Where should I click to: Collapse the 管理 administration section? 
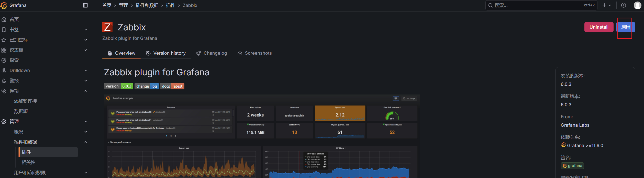click(86, 122)
